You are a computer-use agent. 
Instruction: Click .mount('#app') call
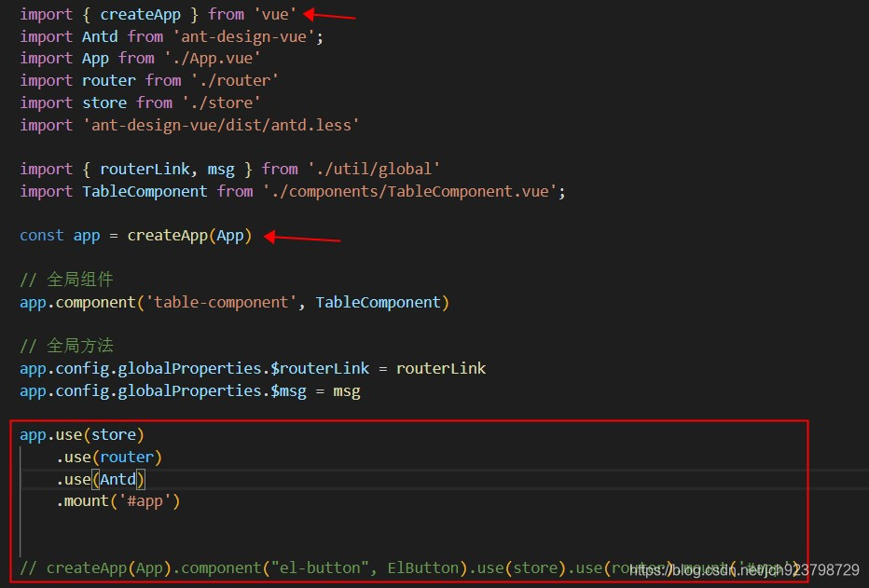[x=118, y=501]
